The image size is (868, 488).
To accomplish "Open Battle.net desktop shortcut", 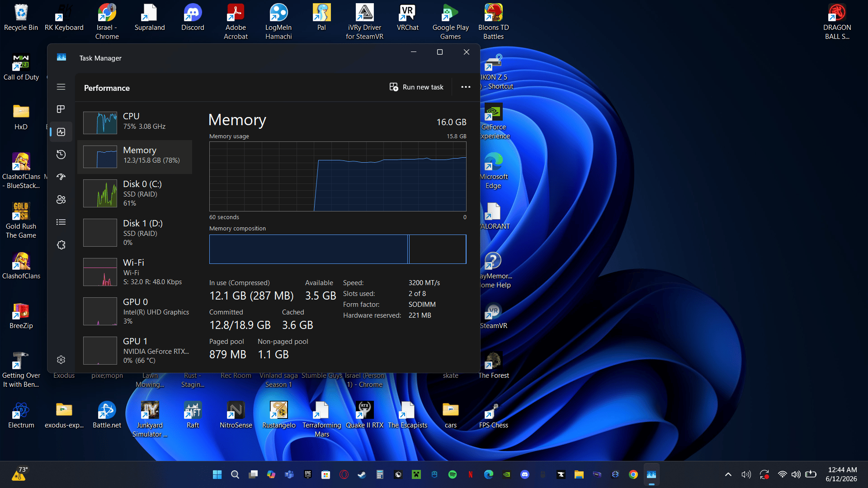I will coord(107,416).
